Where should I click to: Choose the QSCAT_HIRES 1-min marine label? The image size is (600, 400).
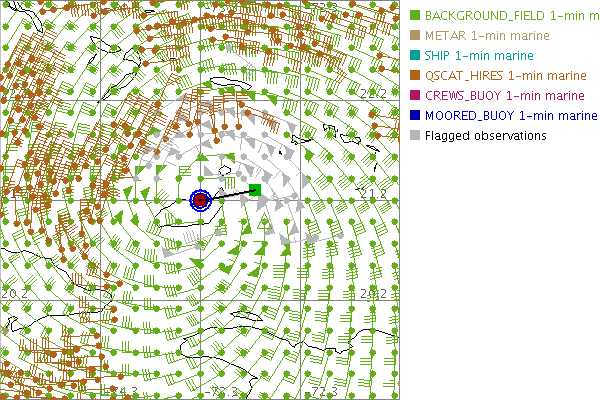tap(505, 76)
